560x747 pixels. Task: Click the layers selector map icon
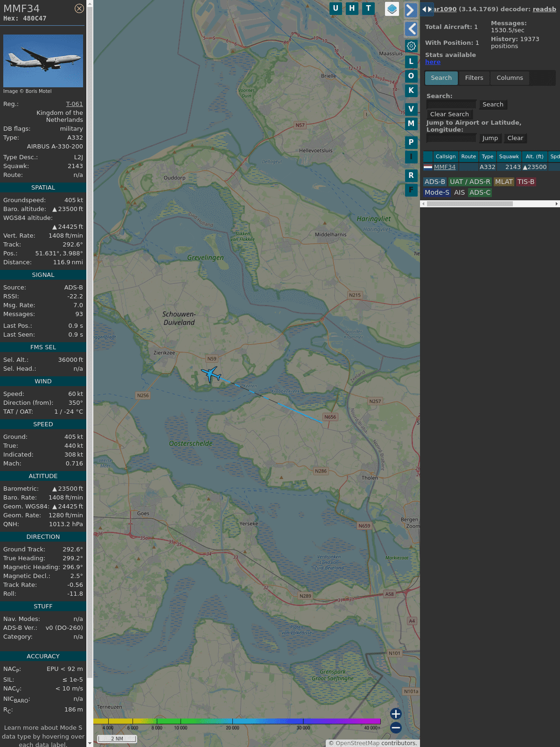coord(392,9)
